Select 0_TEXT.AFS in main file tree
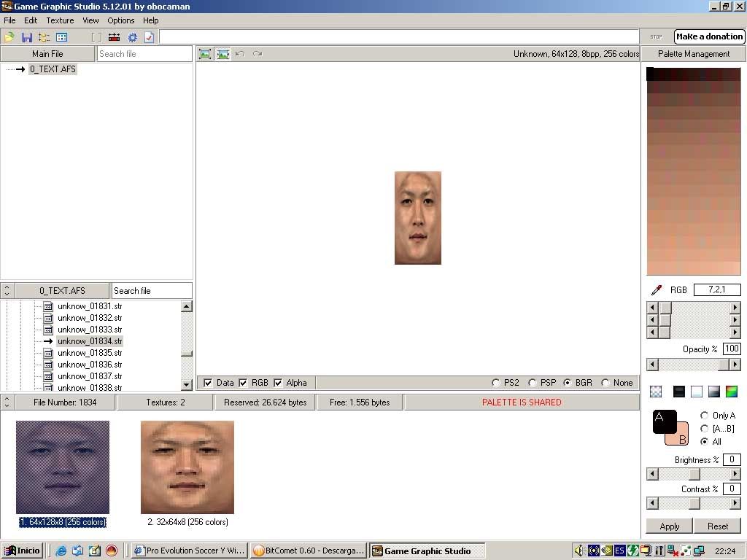The height and width of the screenshot is (560, 747). pos(53,69)
